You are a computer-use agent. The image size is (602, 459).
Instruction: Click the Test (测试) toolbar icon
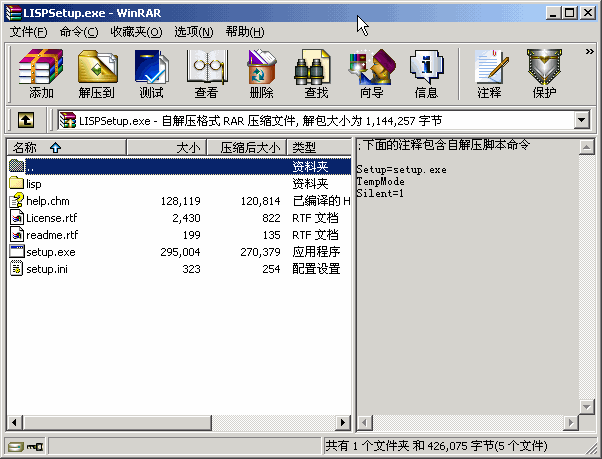pos(151,73)
